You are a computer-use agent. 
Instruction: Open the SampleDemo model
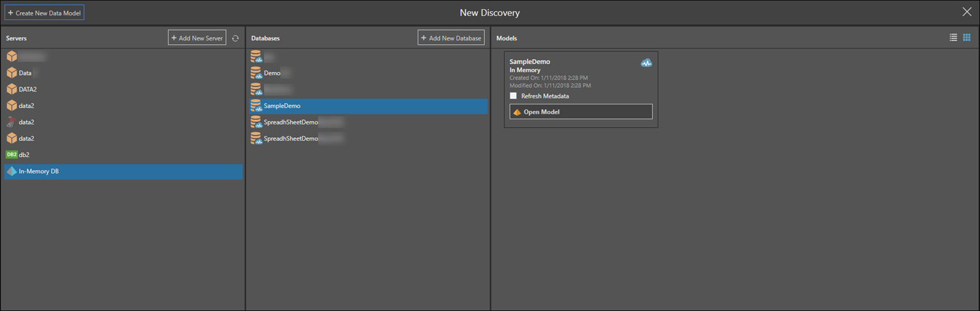point(580,112)
